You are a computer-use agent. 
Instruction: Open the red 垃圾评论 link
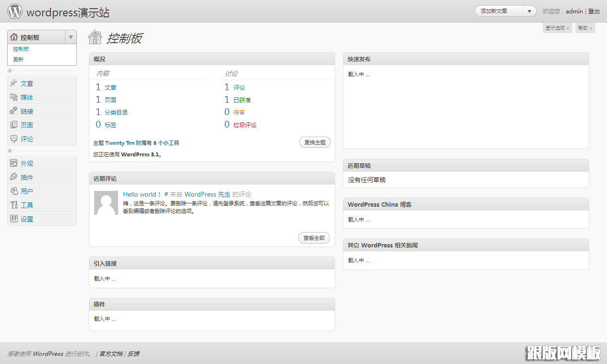click(245, 125)
